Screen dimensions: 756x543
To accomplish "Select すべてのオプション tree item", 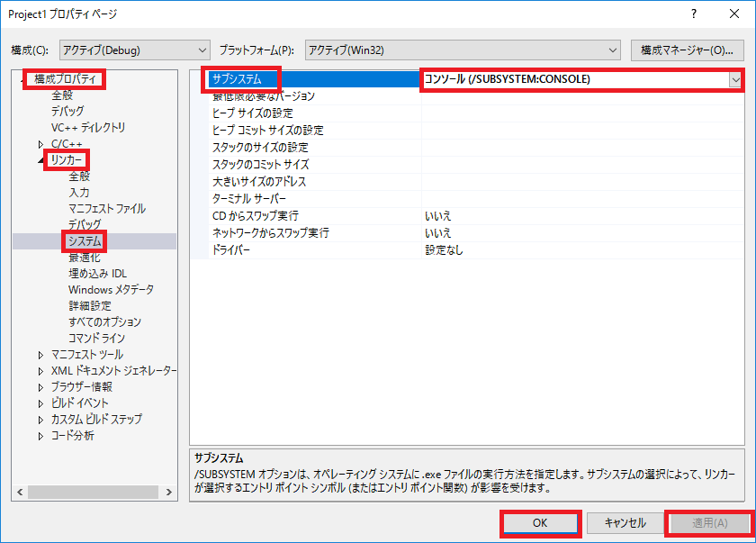I will pyautogui.click(x=104, y=322).
